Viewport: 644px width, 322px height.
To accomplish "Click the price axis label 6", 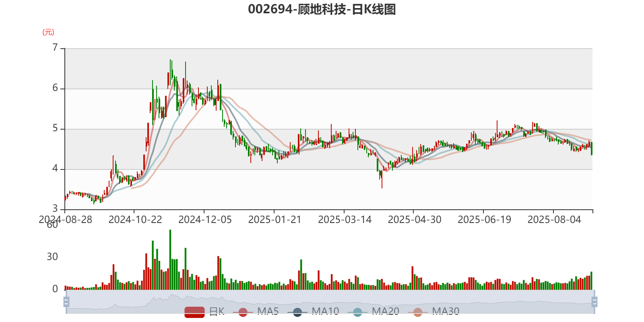I will click(55, 88).
